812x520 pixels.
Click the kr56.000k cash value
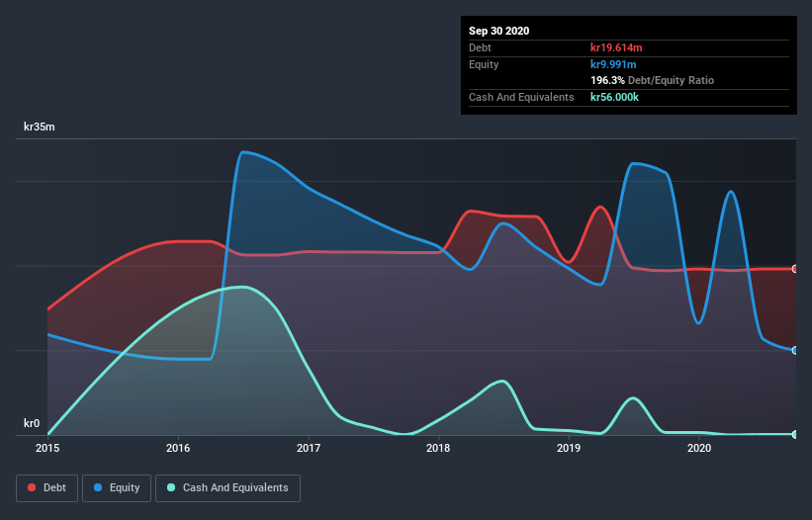pyautogui.click(x=615, y=97)
